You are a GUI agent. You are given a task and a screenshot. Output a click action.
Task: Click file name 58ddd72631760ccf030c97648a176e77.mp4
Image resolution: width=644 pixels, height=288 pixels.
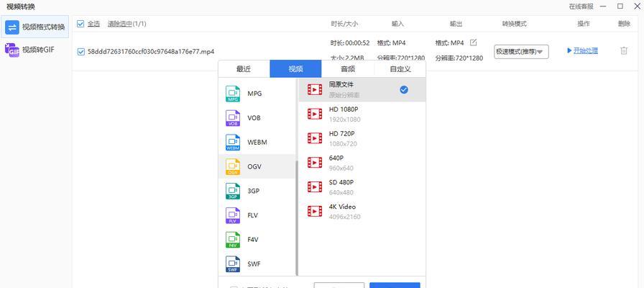(151, 52)
